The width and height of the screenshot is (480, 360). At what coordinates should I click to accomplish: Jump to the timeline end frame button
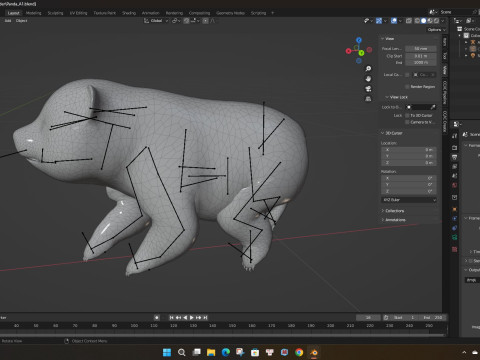point(205,318)
